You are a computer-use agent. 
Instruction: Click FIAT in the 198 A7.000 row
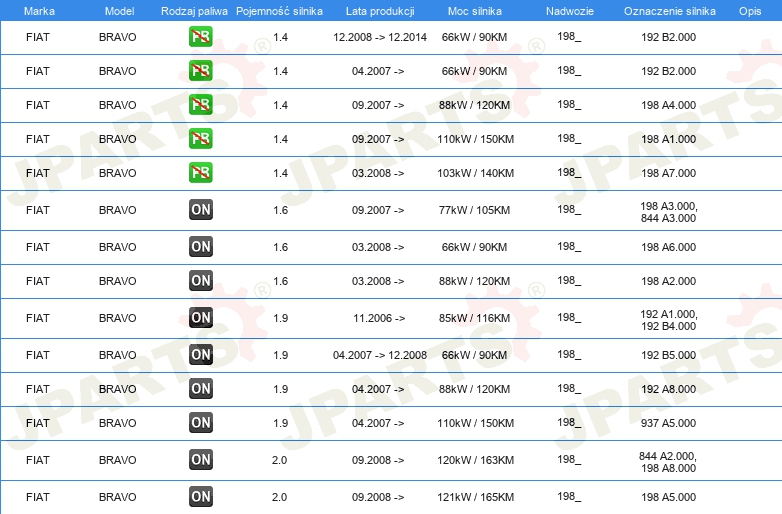[x=38, y=173]
